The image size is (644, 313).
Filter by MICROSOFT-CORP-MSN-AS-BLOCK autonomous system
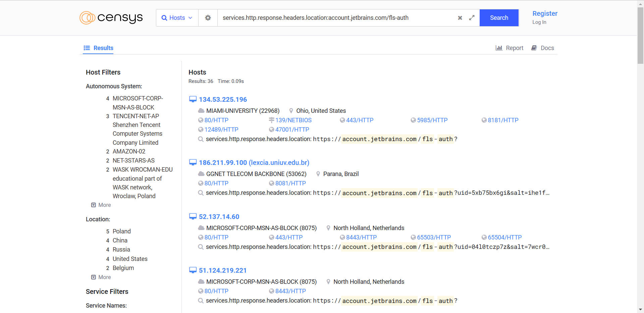pos(138,103)
